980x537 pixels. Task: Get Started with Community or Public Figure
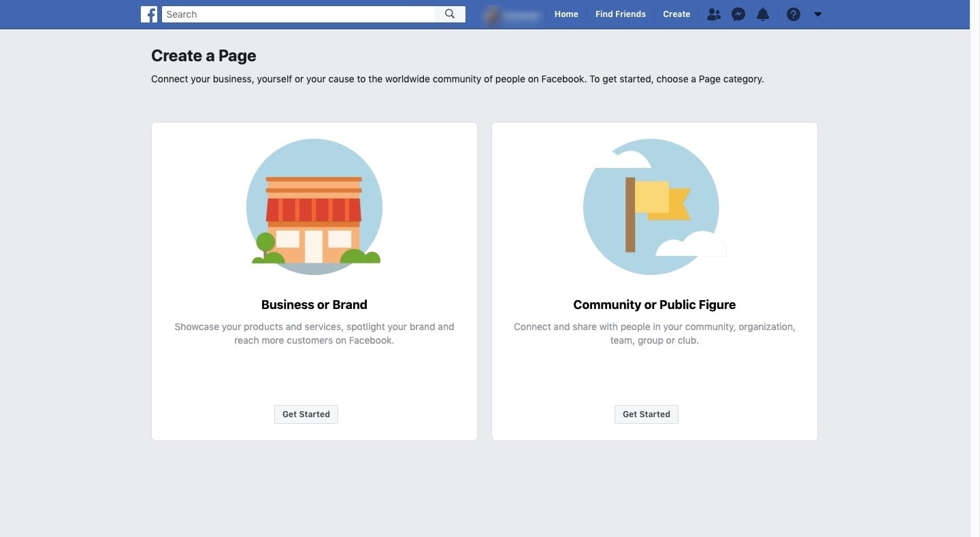(x=647, y=414)
